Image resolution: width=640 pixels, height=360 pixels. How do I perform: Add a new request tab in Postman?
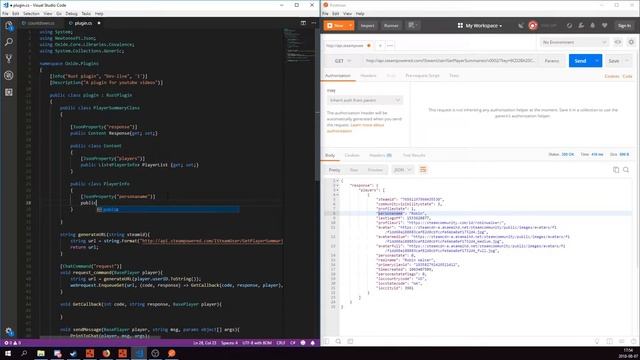tap(380, 45)
